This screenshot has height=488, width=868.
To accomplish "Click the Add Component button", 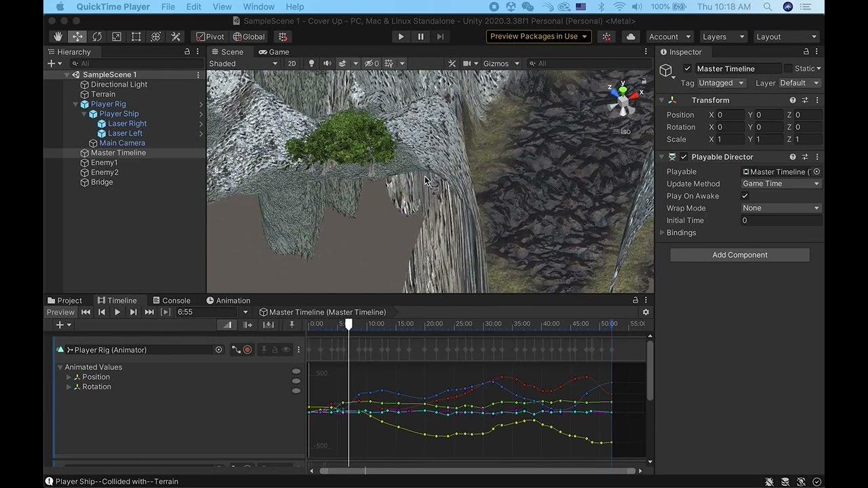I will pyautogui.click(x=739, y=255).
